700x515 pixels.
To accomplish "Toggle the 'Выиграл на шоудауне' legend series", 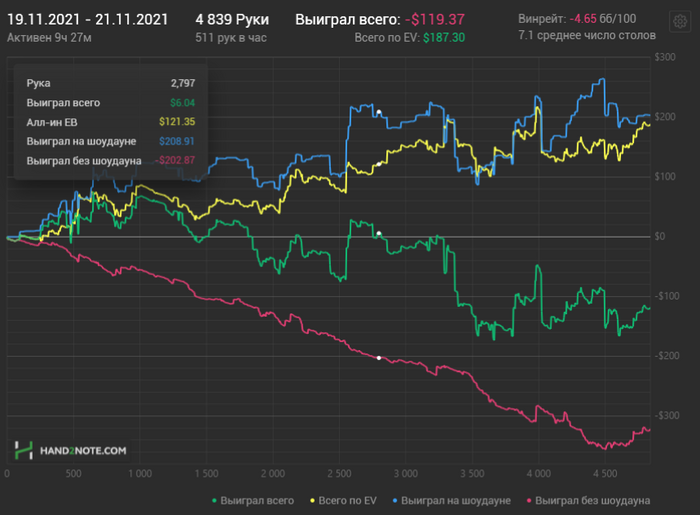I will click(x=451, y=501).
